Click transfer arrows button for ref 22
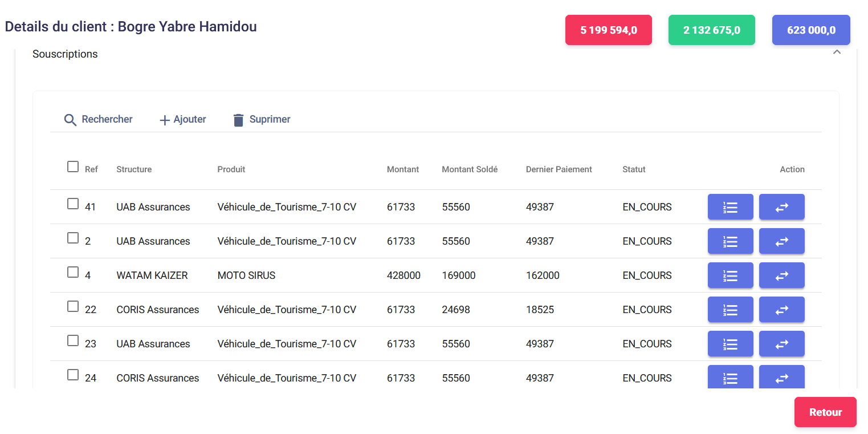868x434 pixels. [781, 309]
